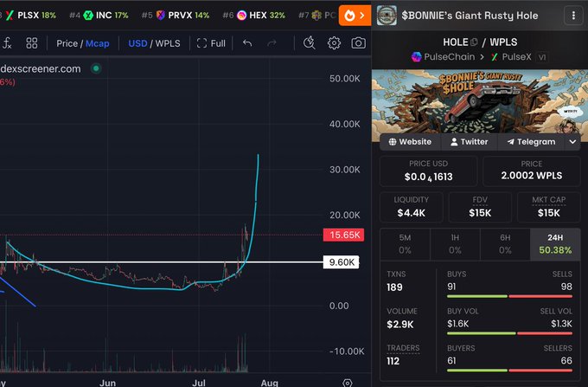This screenshot has width=588, height=387.
Task: Click the 9.60K horizontal line label
Action: click(341, 262)
